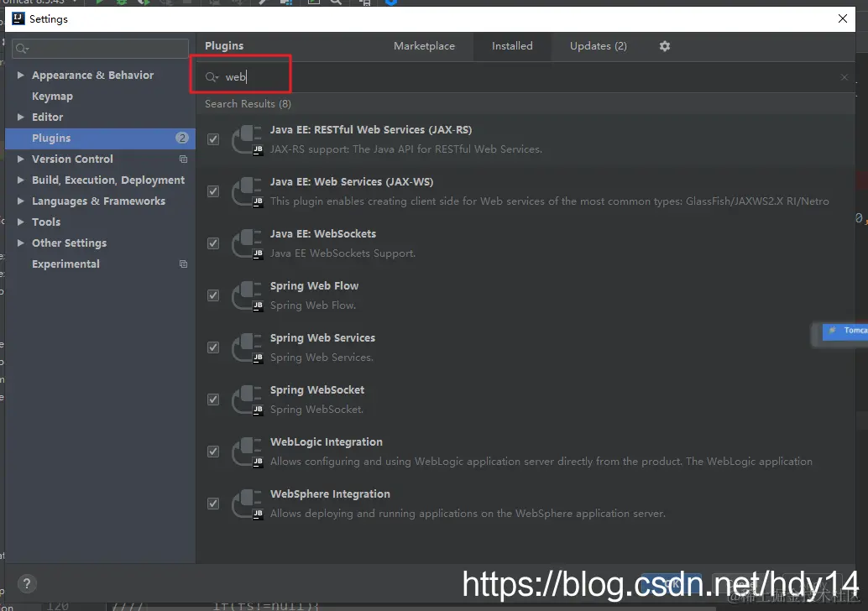The height and width of the screenshot is (611, 868).
Task: Select Java EE: RESTful Web Services (JAX-RS) title
Action: point(371,130)
